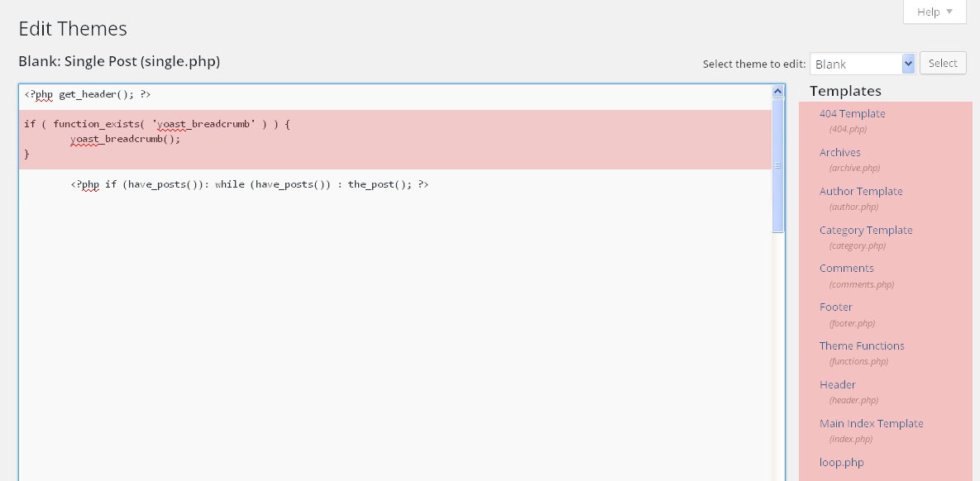Click inside the yoast_breadcrumb() code line
The width and height of the screenshot is (980, 481).
125,139
